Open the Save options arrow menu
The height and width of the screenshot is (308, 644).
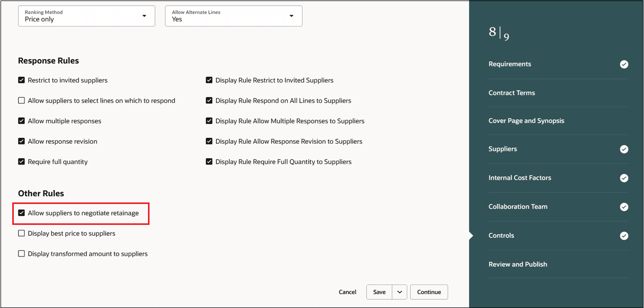click(399, 292)
